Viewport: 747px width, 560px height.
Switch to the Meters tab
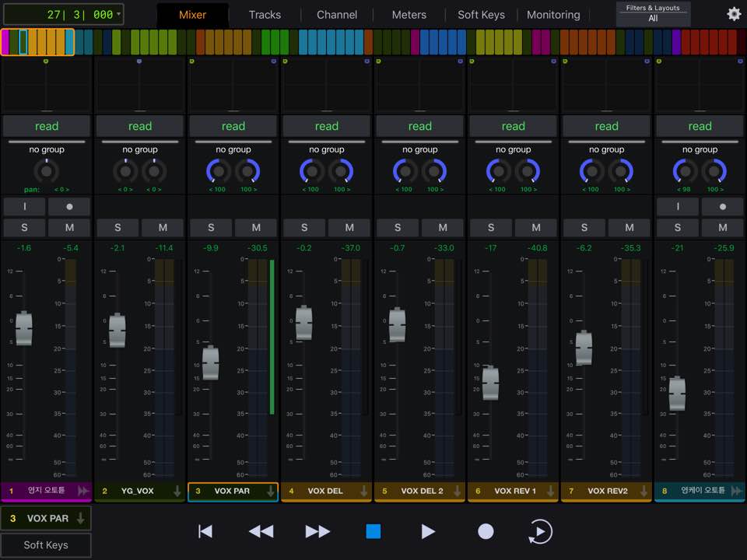click(x=409, y=15)
